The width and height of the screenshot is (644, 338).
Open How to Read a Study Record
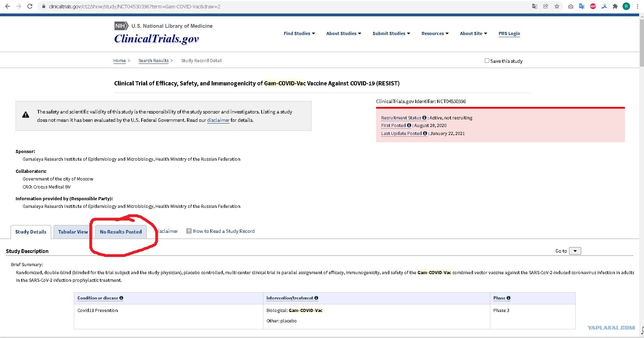(224, 231)
